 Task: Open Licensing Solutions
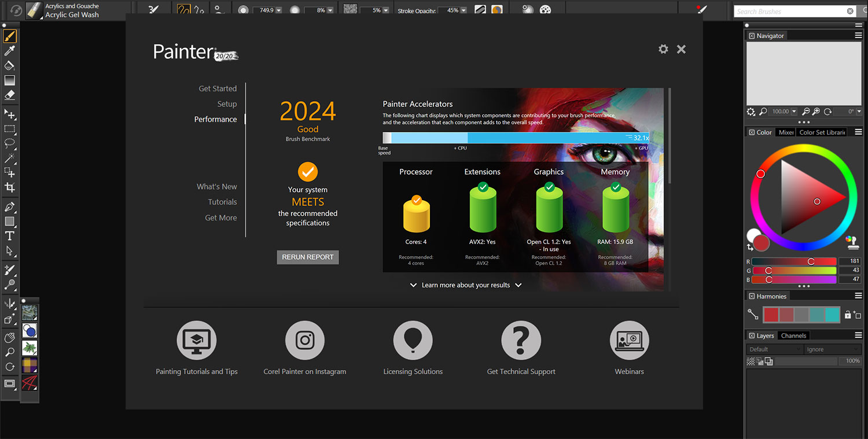point(413,341)
